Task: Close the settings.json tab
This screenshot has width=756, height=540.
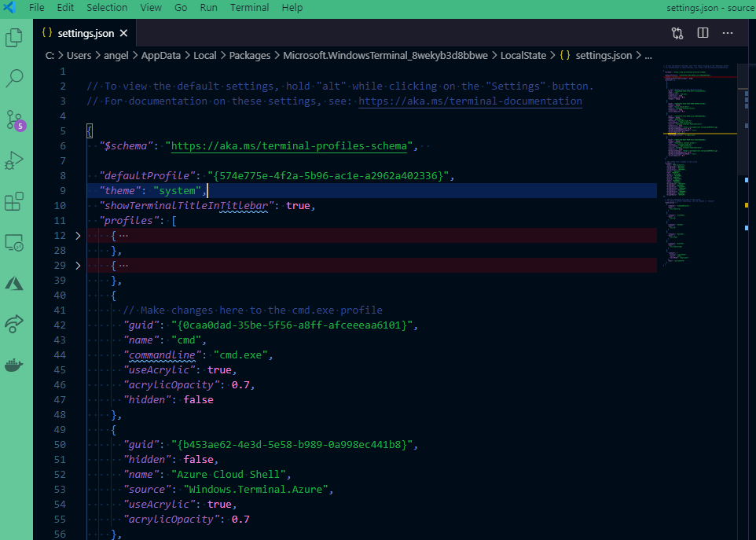Action: (124, 33)
